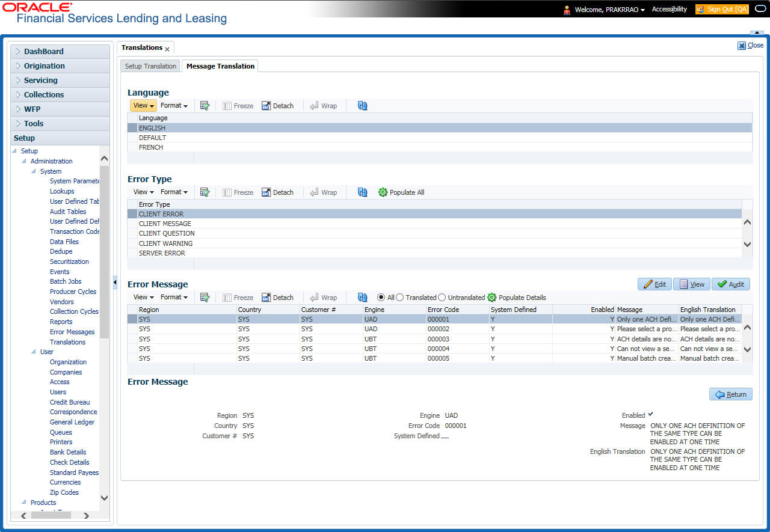The image size is (770, 532).
Task: Select the error code 000003 row
Action: [434, 339]
